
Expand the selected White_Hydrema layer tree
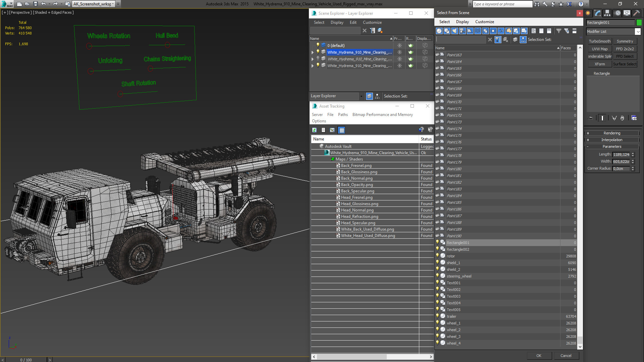click(x=313, y=52)
